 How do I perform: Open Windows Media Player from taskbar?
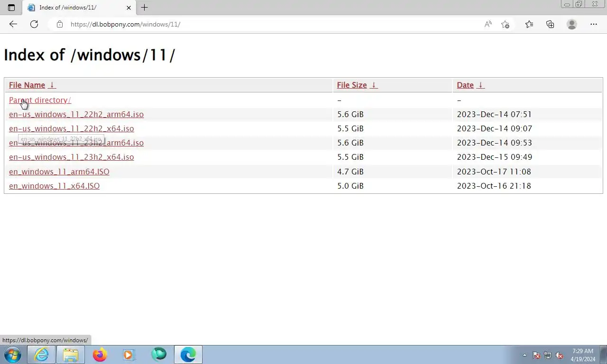click(x=129, y=355)
